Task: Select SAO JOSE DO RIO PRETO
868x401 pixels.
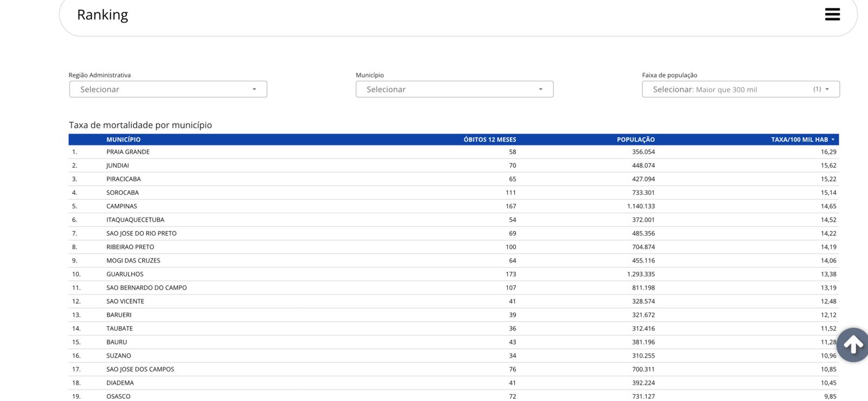Action: (454, 233)
